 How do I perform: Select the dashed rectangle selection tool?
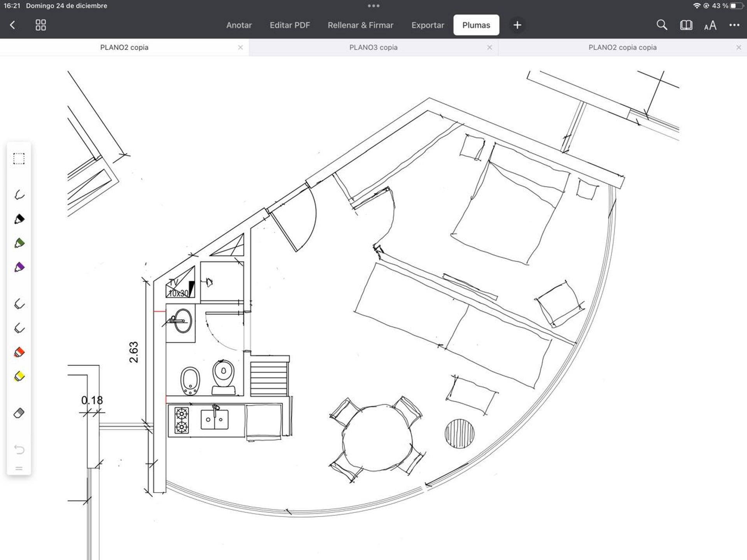pos(19,158)
